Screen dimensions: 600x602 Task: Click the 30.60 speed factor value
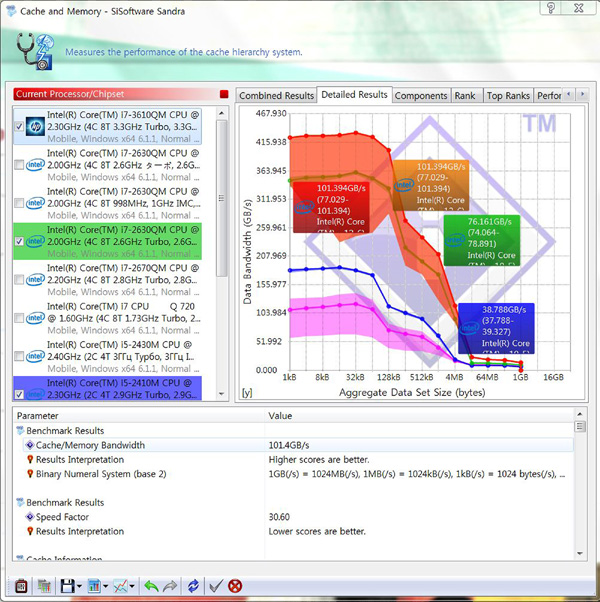coord(279,517)
